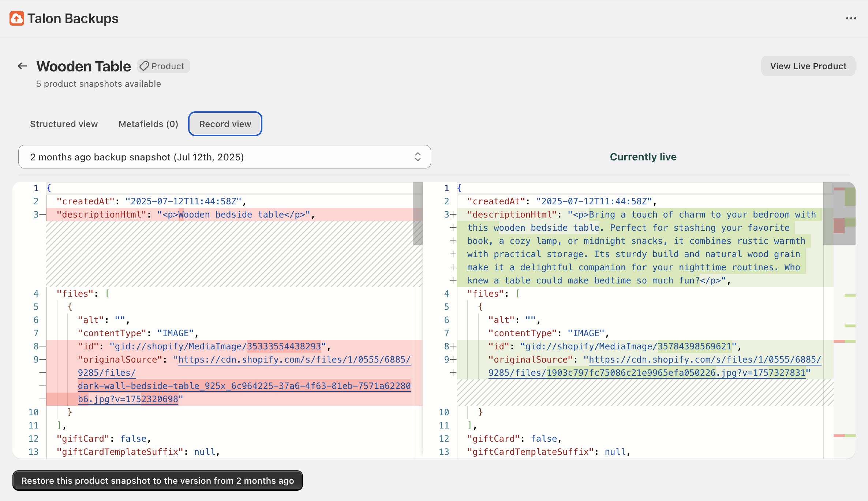868x501 pixels.
Task: Click the left pane descriptionHtml removed line
Action: [234, 215]
